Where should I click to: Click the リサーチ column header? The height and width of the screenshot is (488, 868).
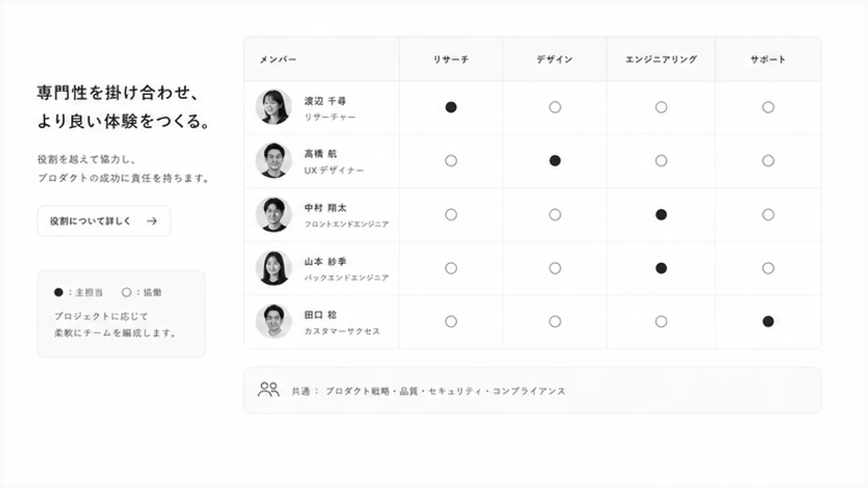(451, 59)
